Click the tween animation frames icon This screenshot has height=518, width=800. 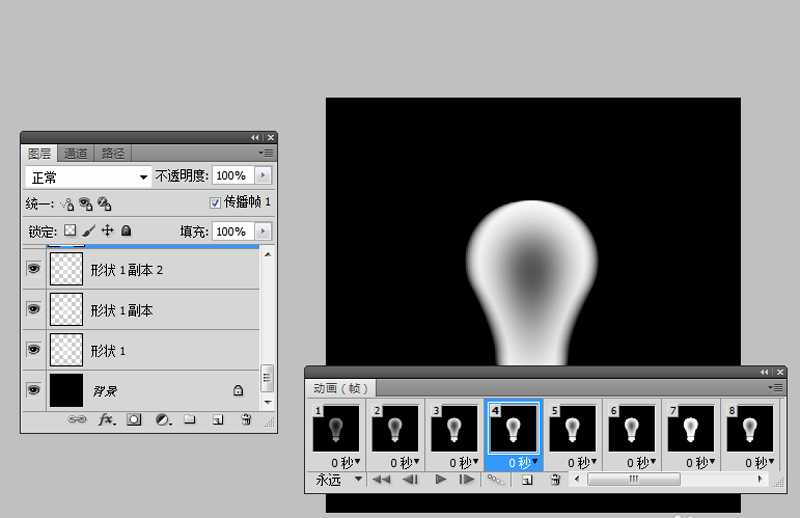495,480
